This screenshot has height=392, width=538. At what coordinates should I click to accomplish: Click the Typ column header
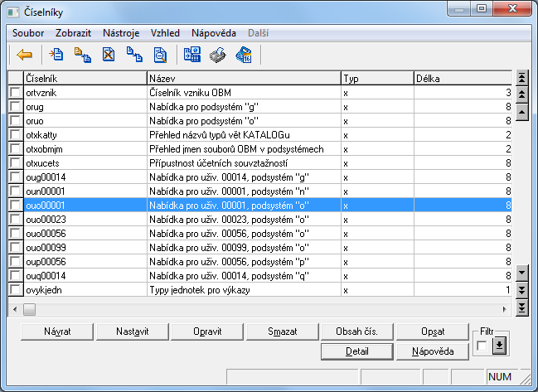[x=376, y=78]
